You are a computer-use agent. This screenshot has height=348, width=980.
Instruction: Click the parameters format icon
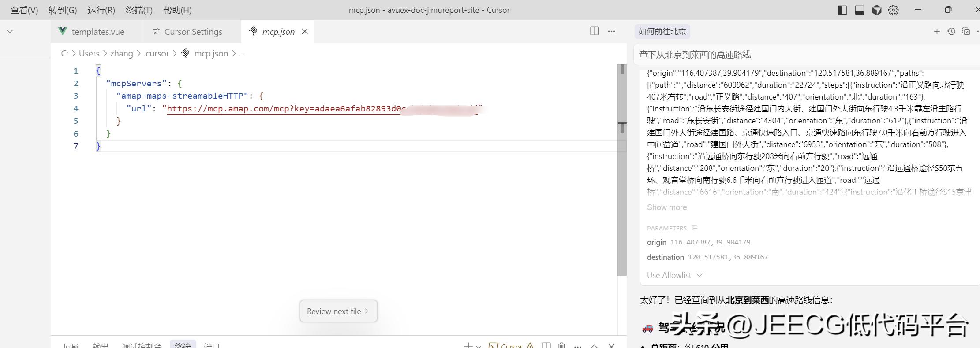(695, 228)
